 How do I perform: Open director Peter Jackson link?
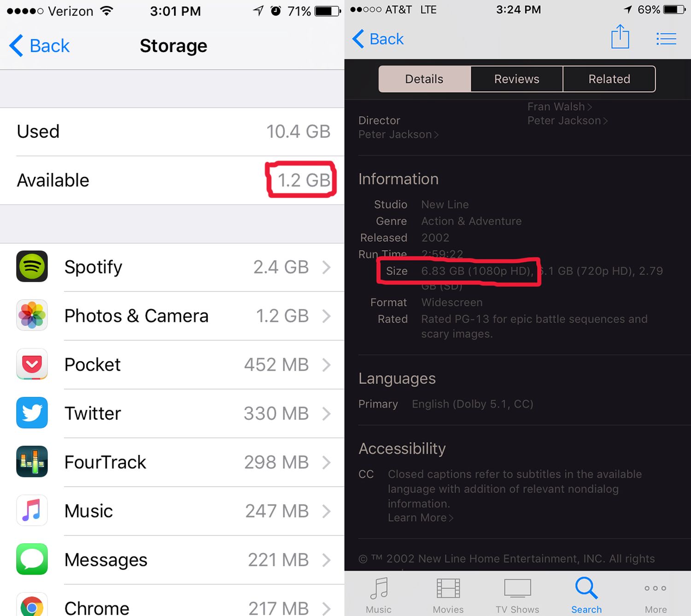pos(398,134)
